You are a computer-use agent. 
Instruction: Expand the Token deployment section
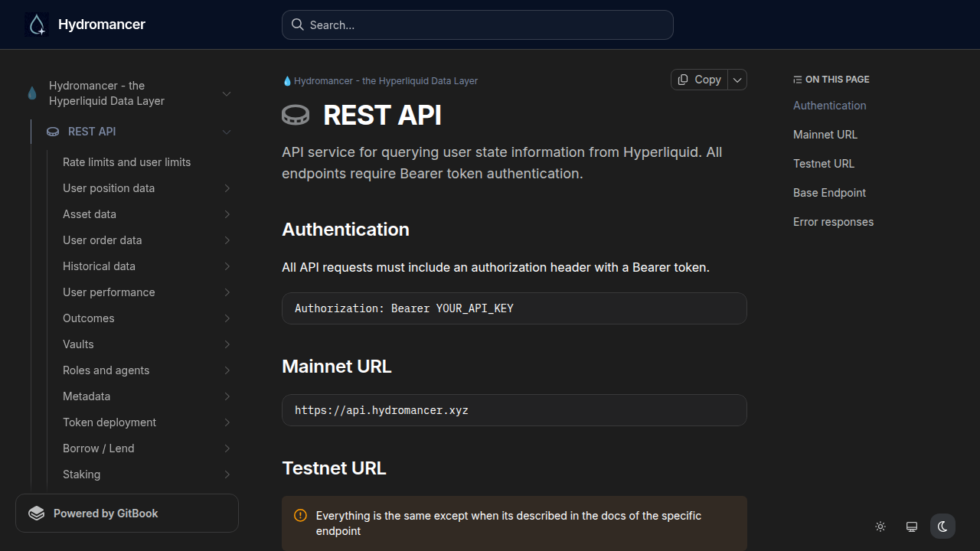[x=227, y=422]
